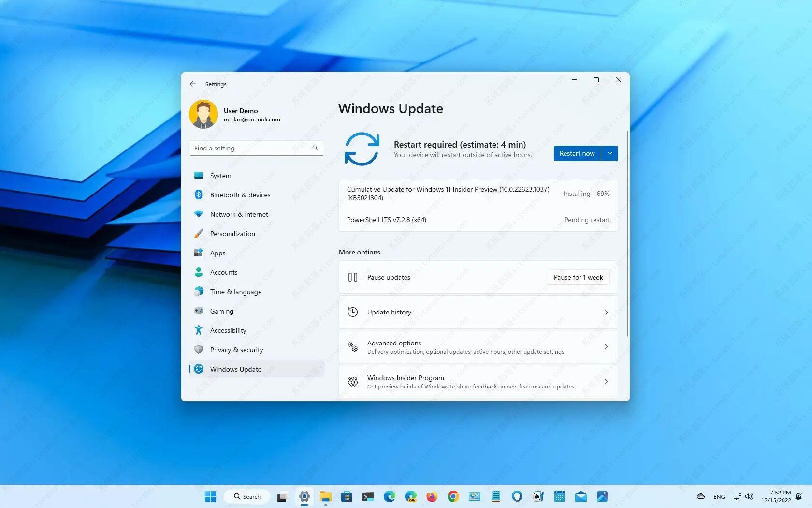The height and width of the screenshot is (508, 812).
Task: Expand Windows Insider Program chevron
Action: 606,382
